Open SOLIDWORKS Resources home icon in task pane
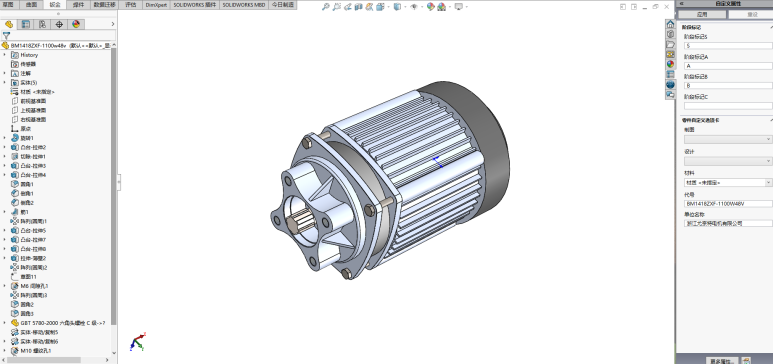773x364 pixels. click(670, 24)
